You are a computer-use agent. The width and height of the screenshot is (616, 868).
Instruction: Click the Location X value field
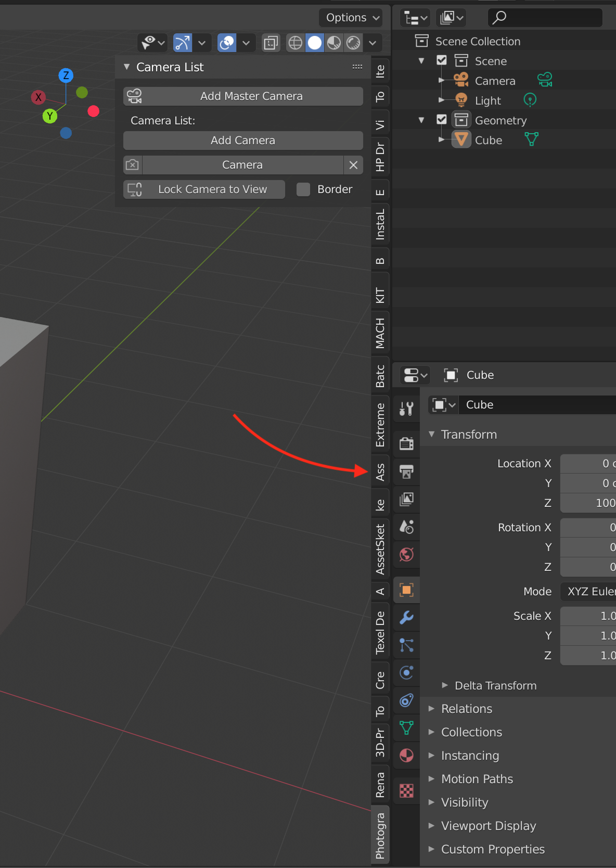point(588,463)
